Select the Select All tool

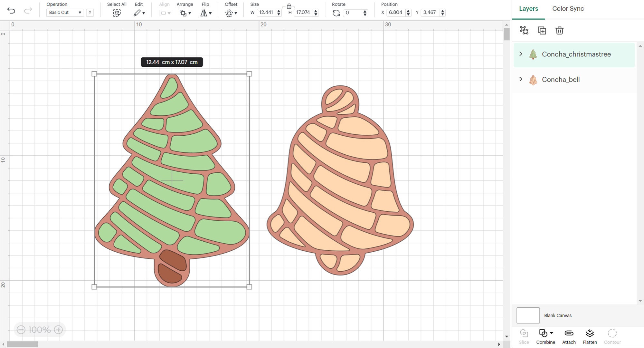pyautogui.click(x=117, y=13)
